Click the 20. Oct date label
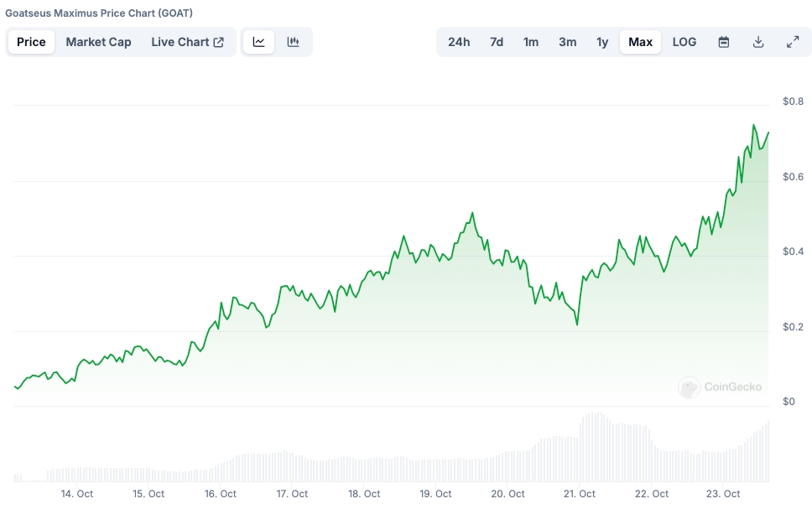Screen dimensions: 812x509 tap(507, 494)
